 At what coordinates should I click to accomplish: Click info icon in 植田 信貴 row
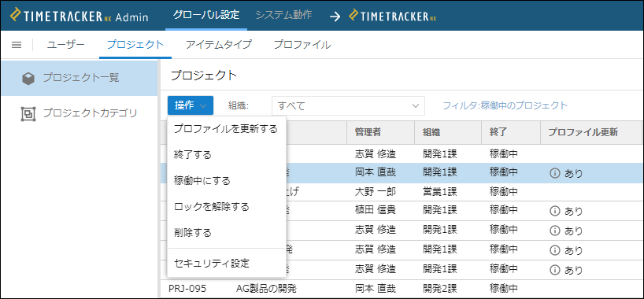click(555, 212)
